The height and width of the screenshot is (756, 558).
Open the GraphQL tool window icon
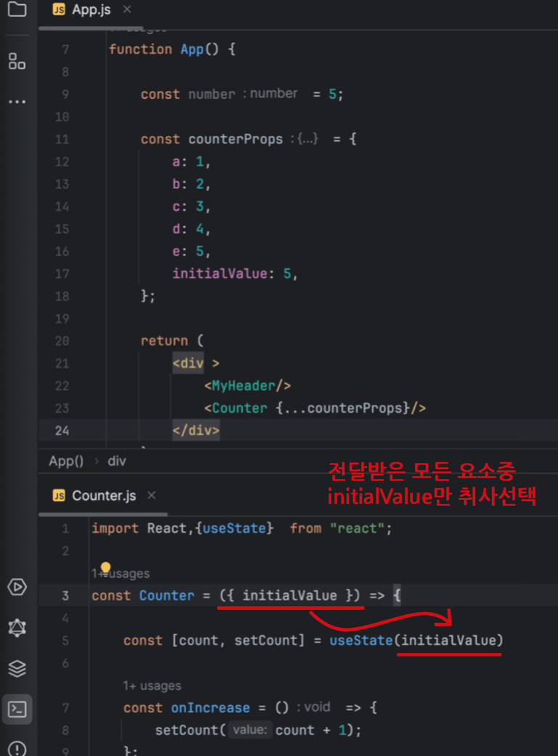(17, 628)
